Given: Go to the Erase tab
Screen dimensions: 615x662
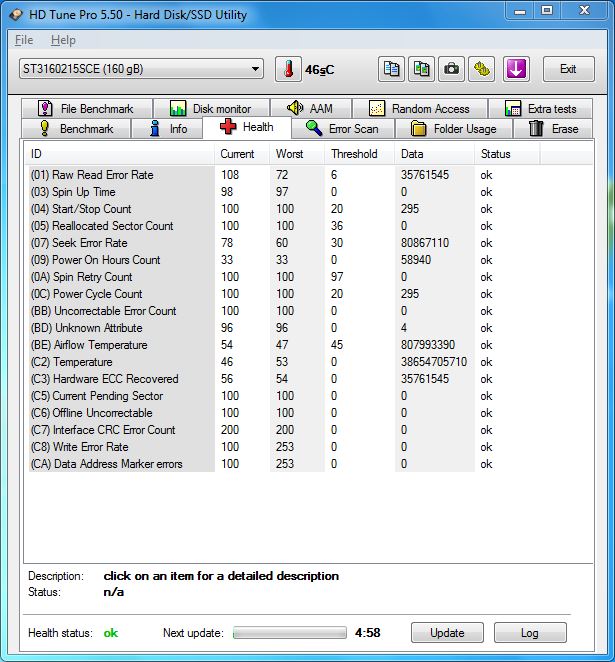Looking at the screenshot, I should 553,128.
